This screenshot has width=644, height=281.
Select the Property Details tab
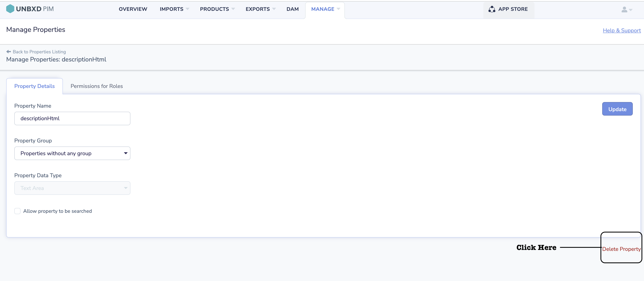coord(34,86)
